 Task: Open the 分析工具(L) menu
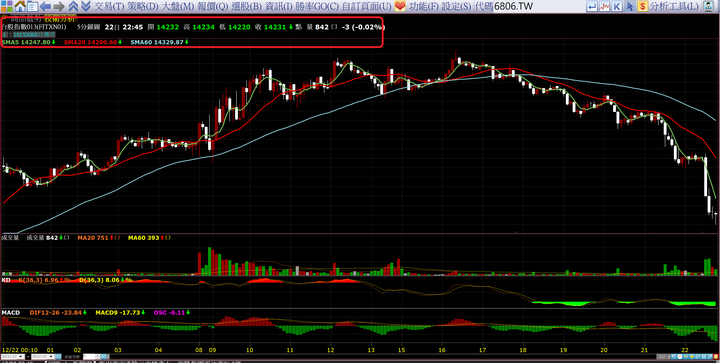(674, 6)
